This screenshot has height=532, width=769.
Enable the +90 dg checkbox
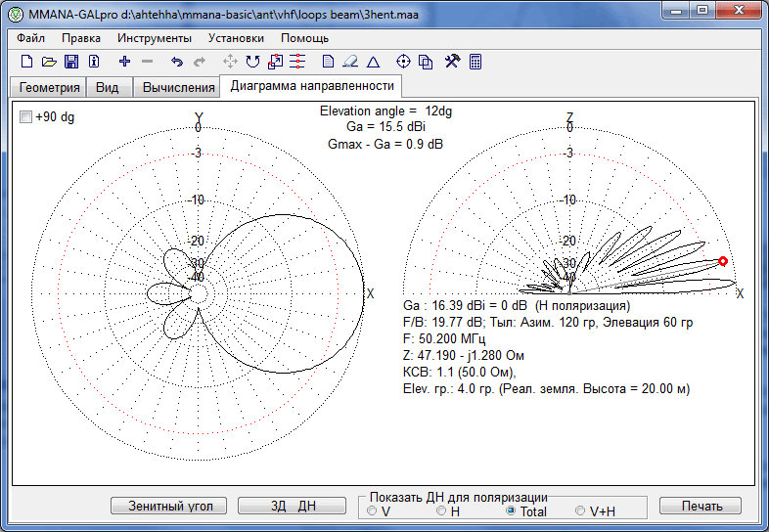click(25, 116)
